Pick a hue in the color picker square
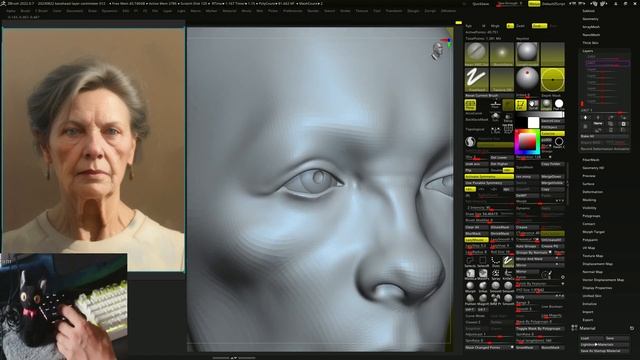 click(x=527, y=142)
